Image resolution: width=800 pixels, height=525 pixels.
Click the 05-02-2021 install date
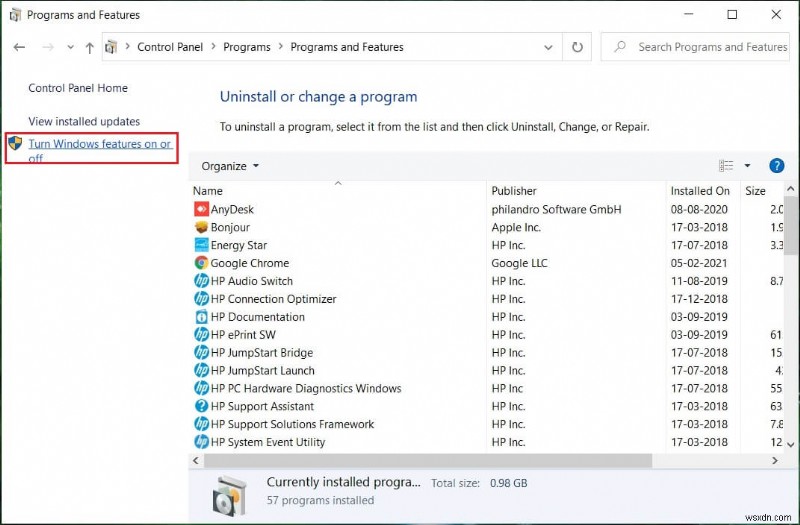click(699, 263)
